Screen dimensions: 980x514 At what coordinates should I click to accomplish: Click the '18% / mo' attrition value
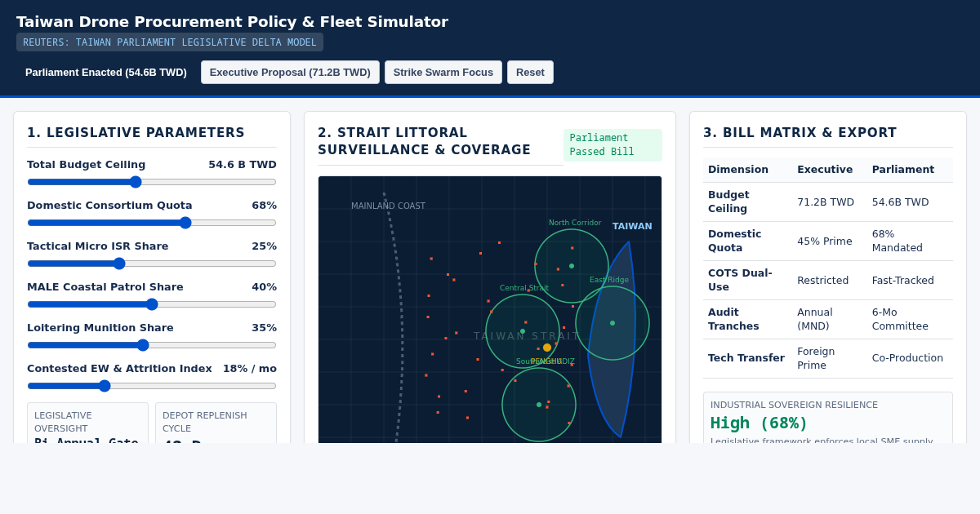[x=250, y=369]
